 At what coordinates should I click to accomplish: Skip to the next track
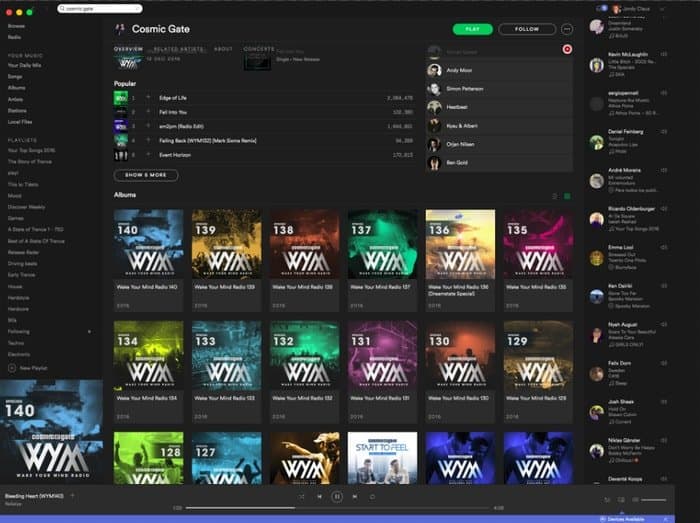tap(355, 496)
